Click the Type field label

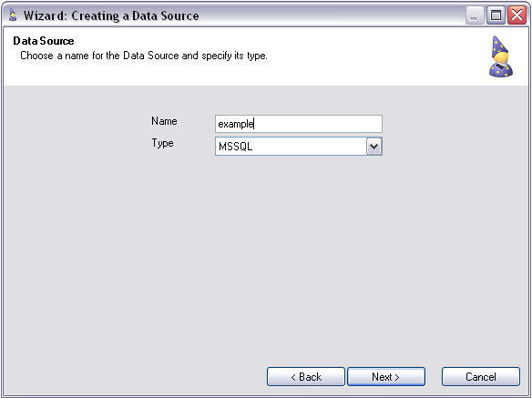point(162,143)
